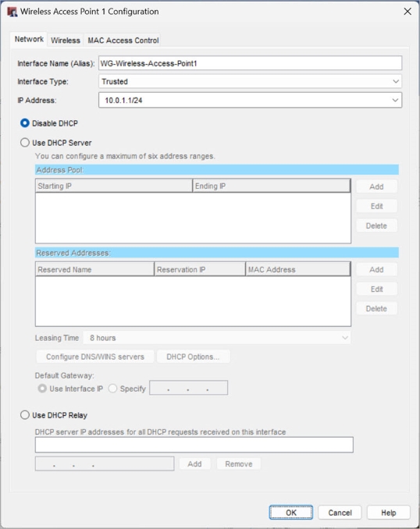Click the Specify gateway IP address field
This screenshot has height=529, width=420.
pos(188,388)
